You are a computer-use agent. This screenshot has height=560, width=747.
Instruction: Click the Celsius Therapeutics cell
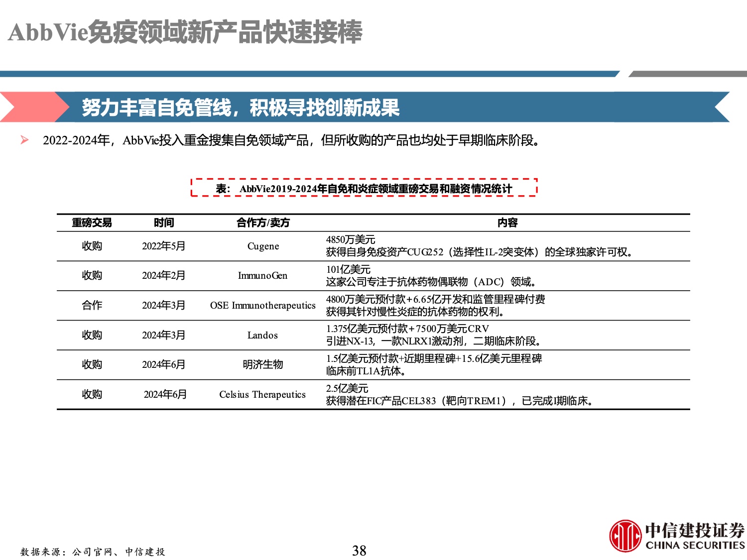click(x=262, y=394)
